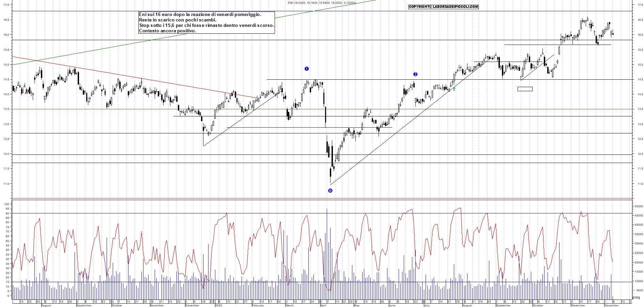Select the blue circle marker numbered 0
Viewport: 644px width, 307px height.
click(330, 191)
